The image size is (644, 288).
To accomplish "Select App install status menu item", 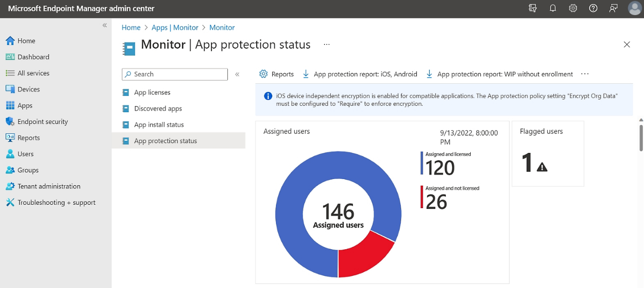I will [159, 125].
